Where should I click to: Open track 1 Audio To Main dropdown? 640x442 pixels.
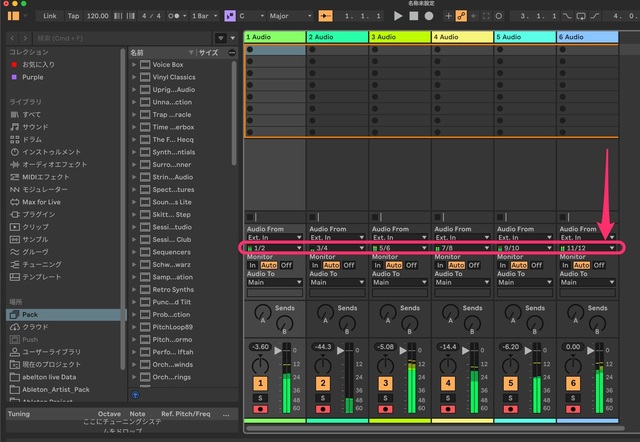tap(274, 283)
